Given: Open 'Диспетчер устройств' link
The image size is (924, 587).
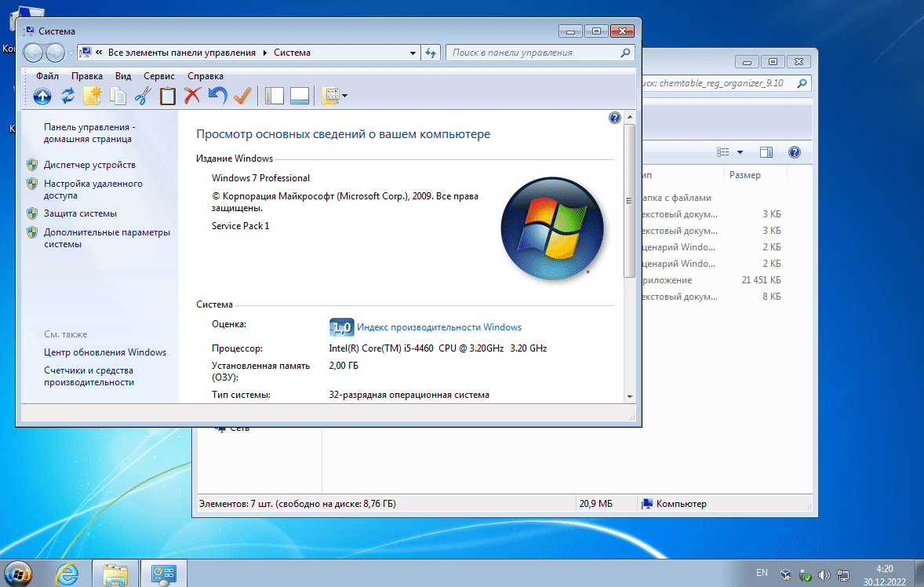Looking at the screenshot, I should [89, 165].
